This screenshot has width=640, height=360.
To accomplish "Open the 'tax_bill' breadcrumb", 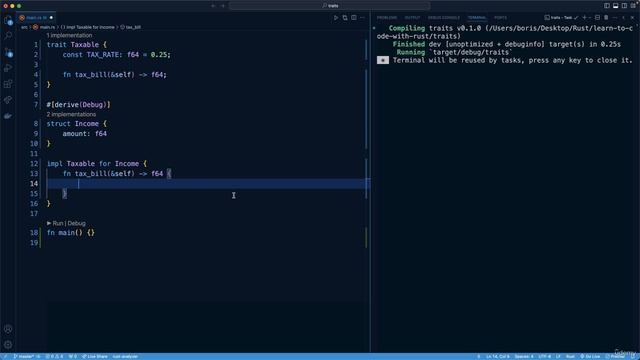I will coord(131,27).
